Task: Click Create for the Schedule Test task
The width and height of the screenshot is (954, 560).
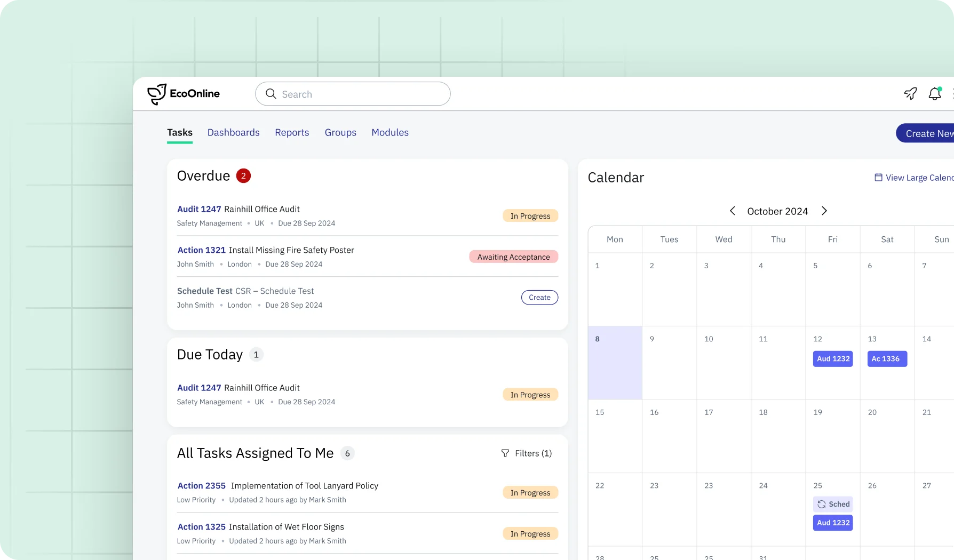Action: click(539, 297)
